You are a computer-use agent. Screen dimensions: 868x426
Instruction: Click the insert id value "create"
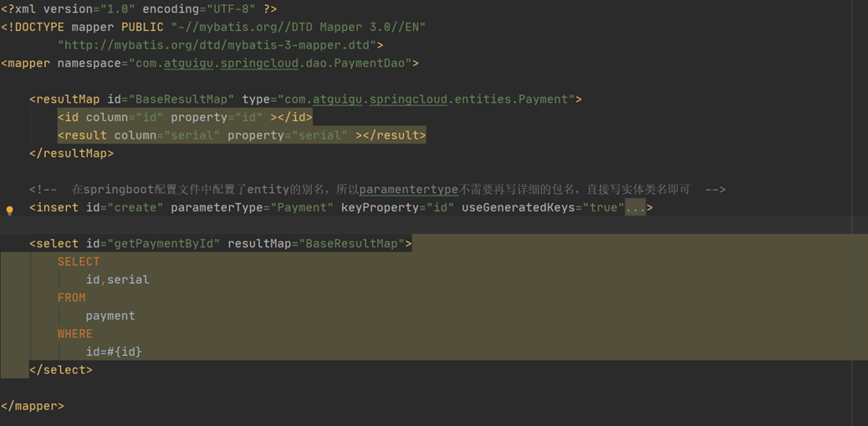pos(135,208)
